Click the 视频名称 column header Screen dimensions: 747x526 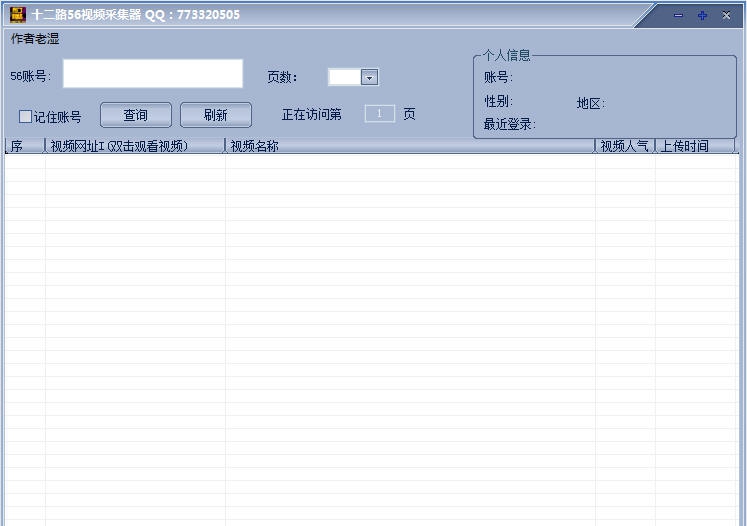click(x=410, y=146)
